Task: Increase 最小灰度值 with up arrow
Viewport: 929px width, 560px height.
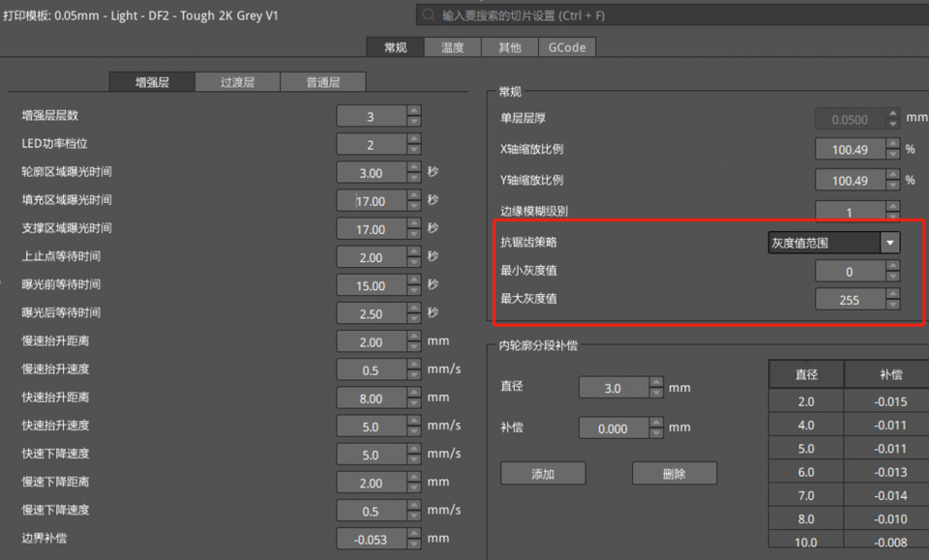Action: (893, 266)
